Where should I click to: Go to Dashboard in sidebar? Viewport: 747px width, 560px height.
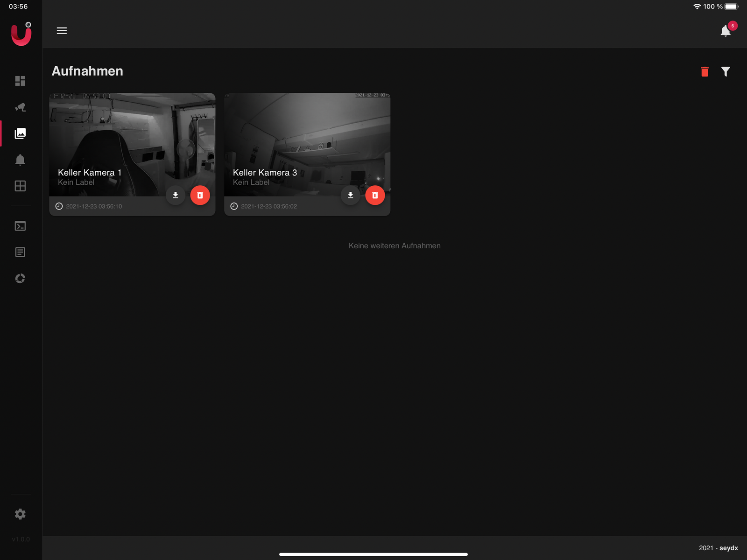20,81
